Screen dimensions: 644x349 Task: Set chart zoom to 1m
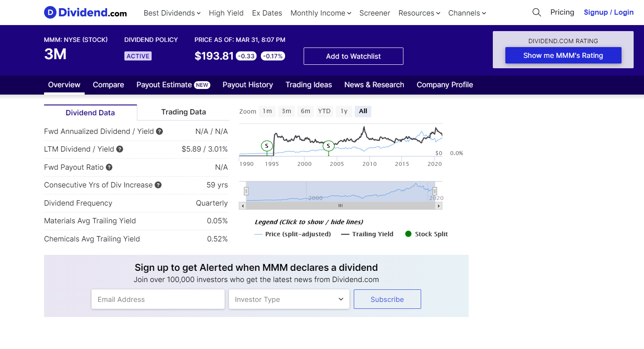coord(267,111)
